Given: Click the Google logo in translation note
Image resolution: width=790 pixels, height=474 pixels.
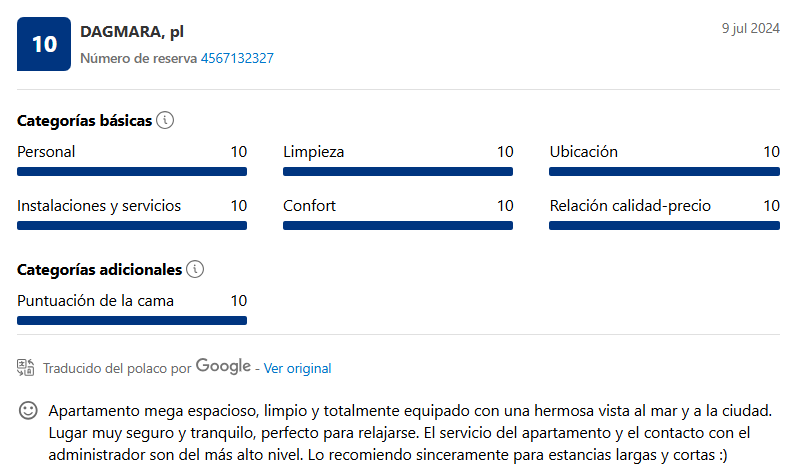Looking at the screenshot, I should [223, 366].
